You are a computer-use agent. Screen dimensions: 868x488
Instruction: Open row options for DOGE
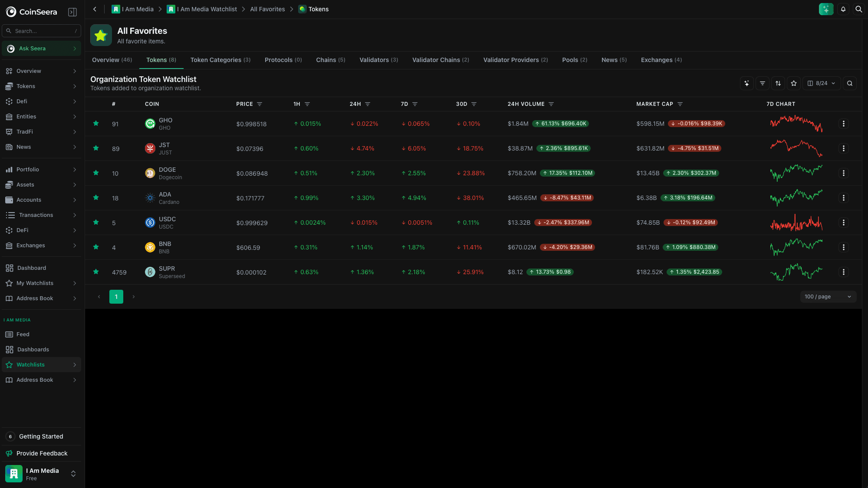pyautogui.click(x=843, y=173)
